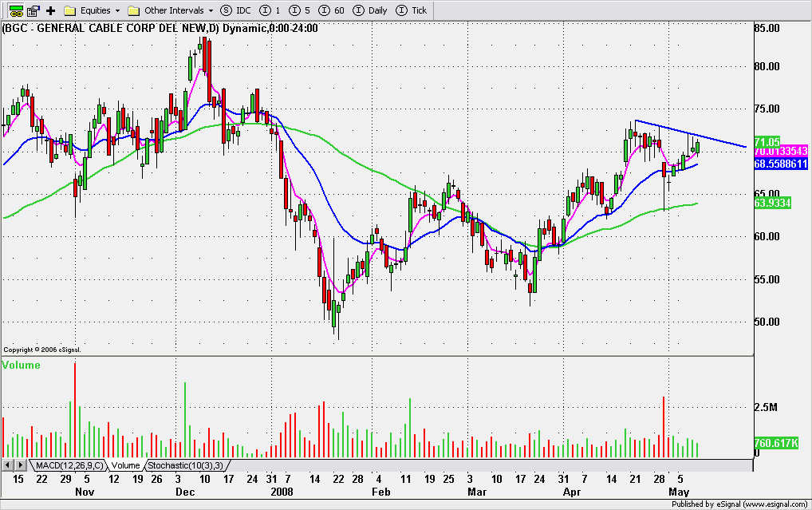Click the 85.00 price axis label
Viewport: 812px width, 510px height.
(x=767, y=28)
